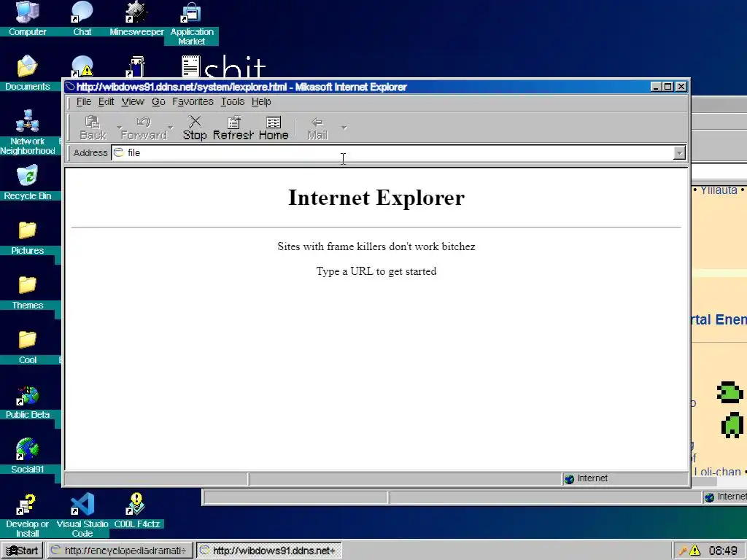Click the Address bar text field
Viewport: 747px width, 560px height.
click(393, 153)
